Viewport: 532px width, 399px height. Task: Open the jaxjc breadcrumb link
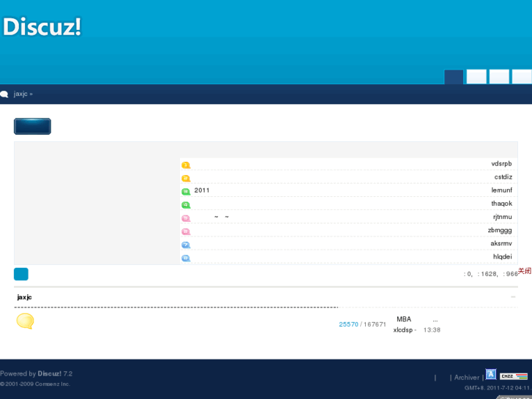[20, 94]
